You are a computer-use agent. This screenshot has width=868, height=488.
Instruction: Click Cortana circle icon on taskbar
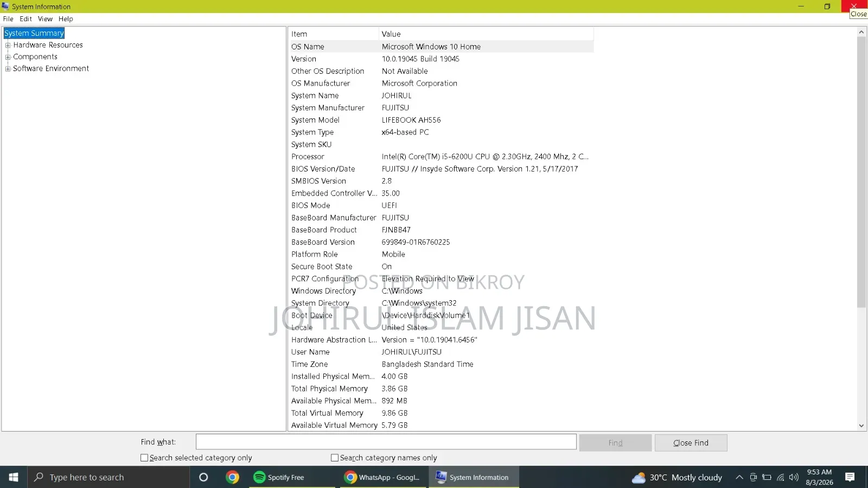(203, 477)
